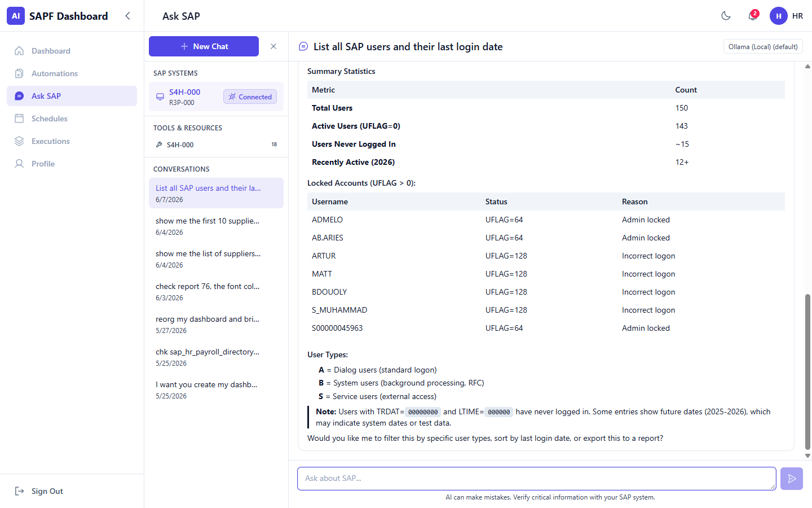Open conversation 'List all SAP users and their la...'
Viewport: 812px width, 508px height.
tap(216, 193)
